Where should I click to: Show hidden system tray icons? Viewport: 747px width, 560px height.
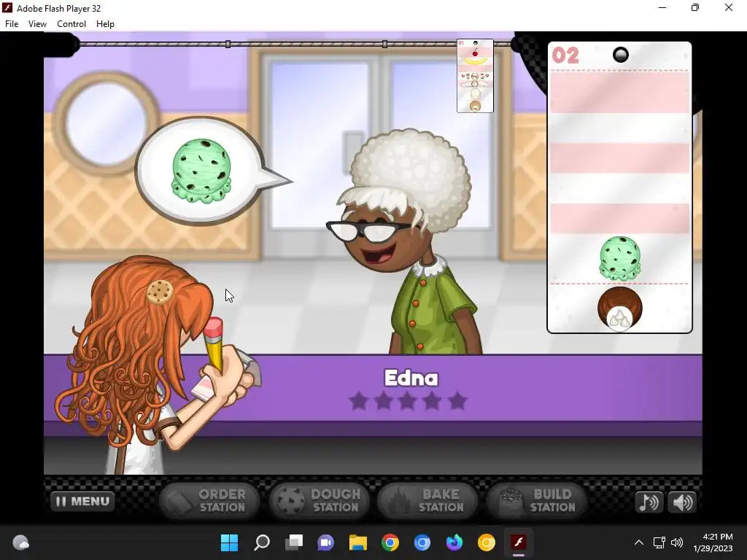639,542
